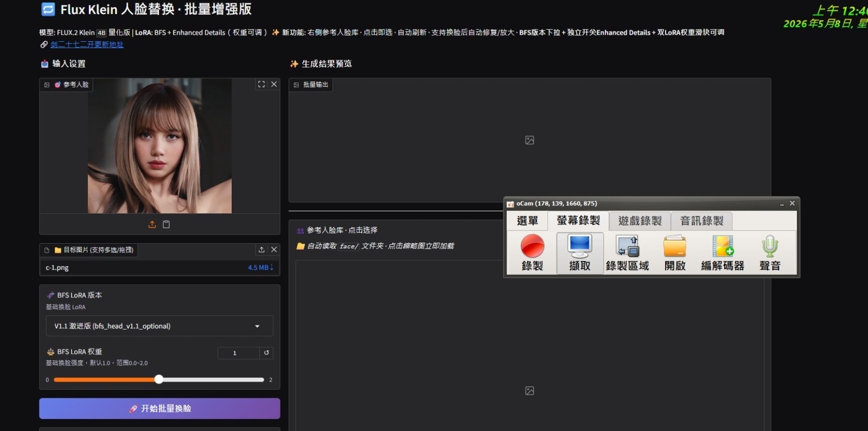Image resolution: width=868 pixels, height=431 pixels.
Task: Switch to the 遊戲錄製 tab in oCam
Action: point(640,221)
